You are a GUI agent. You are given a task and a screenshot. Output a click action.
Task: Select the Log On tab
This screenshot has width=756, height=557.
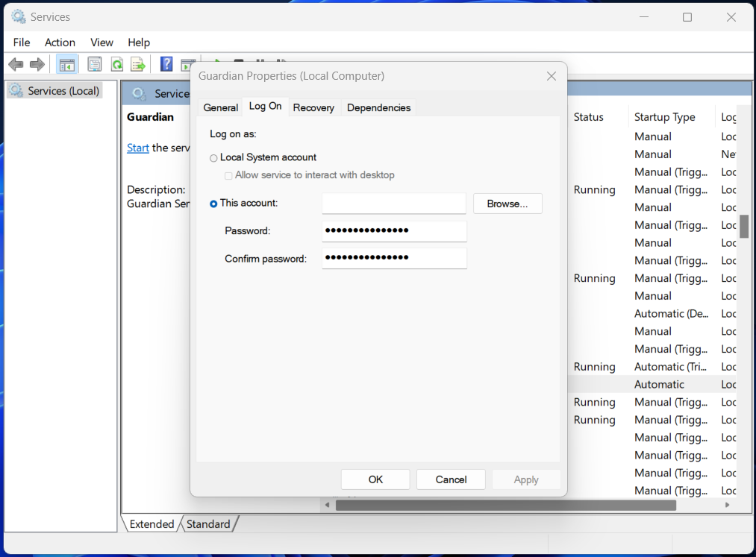[265, 106]
